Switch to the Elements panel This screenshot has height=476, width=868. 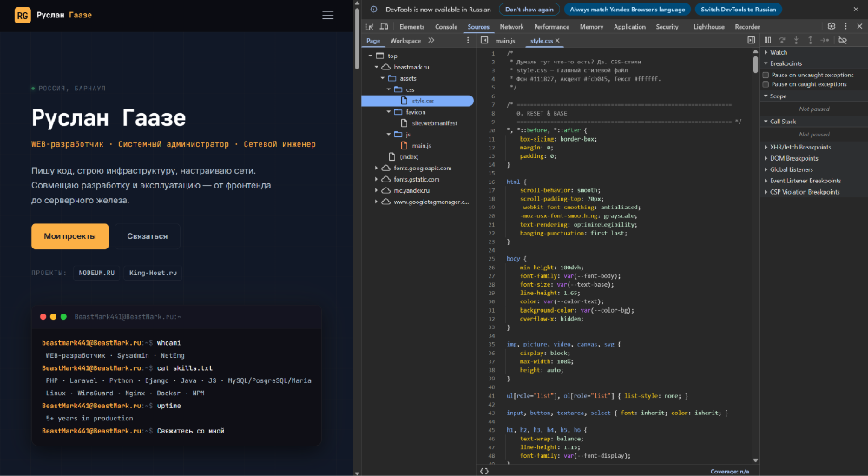411,27
